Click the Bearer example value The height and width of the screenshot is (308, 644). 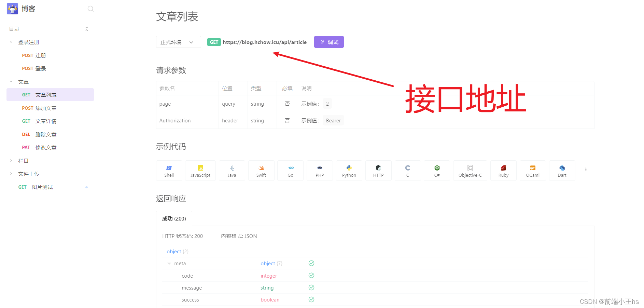(x=333, y=120)
